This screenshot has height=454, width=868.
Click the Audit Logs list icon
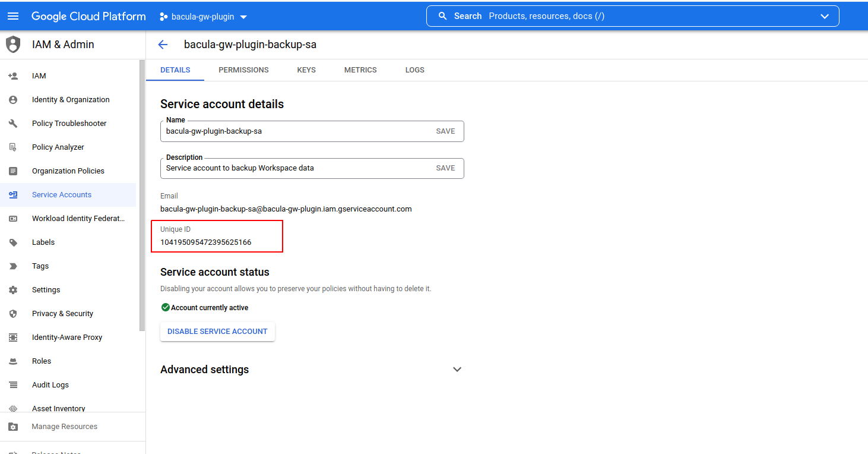coord(13,385)
